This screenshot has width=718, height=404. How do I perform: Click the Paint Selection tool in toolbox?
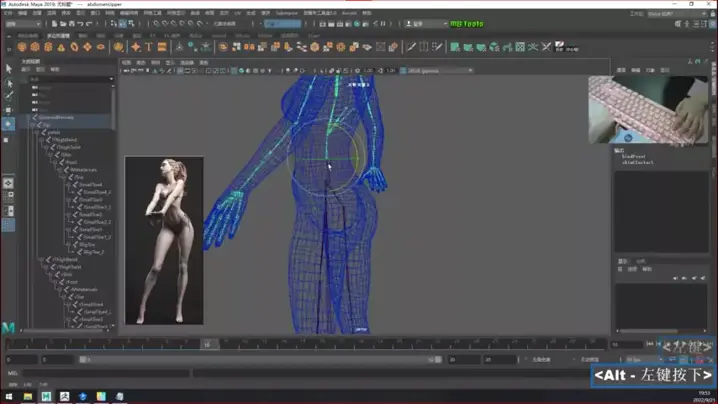tap(8, 96)
